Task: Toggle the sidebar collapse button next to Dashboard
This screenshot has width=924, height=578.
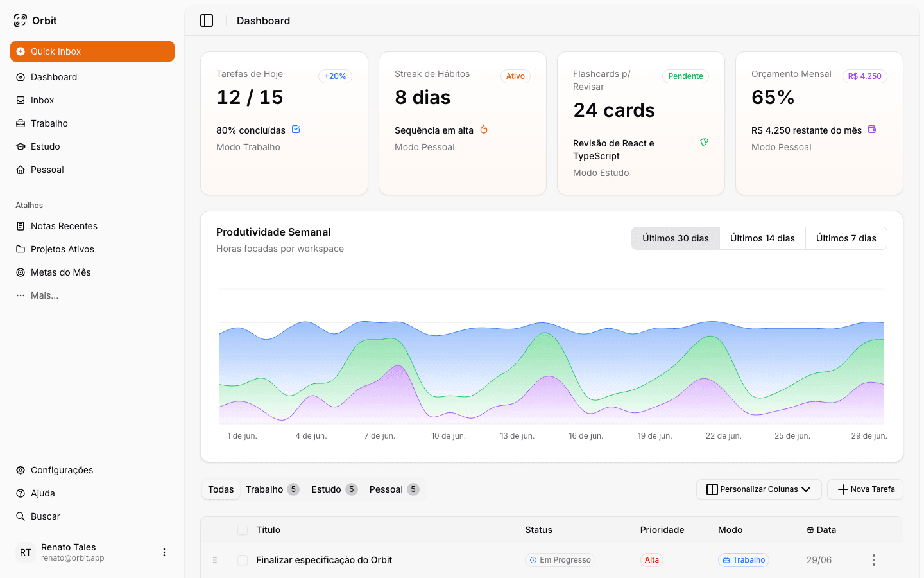Action: [x=207, y=20]
